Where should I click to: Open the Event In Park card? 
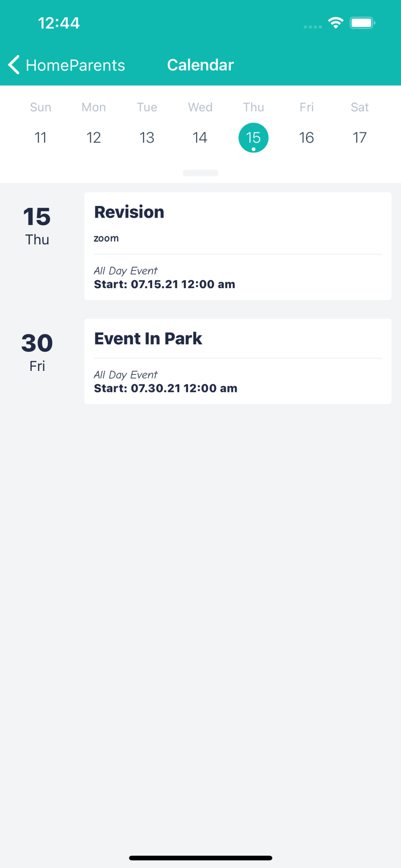pos(238,361)
